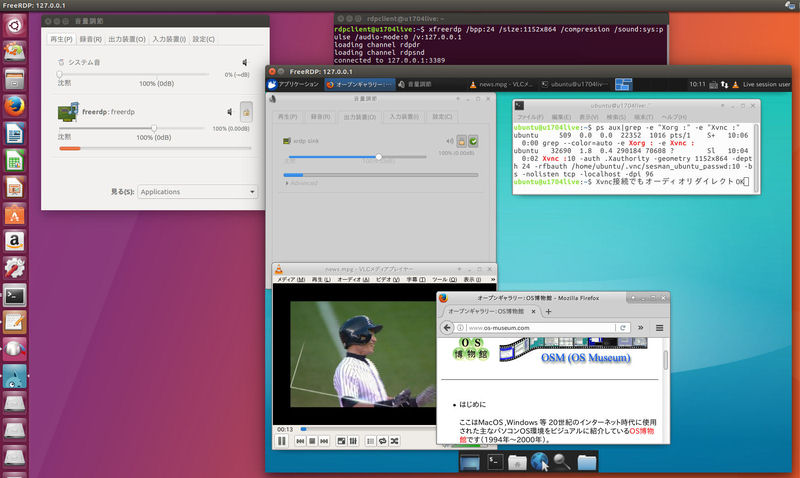
Task: Open VLC オーディオ menu
Action: tap(353, 280)
